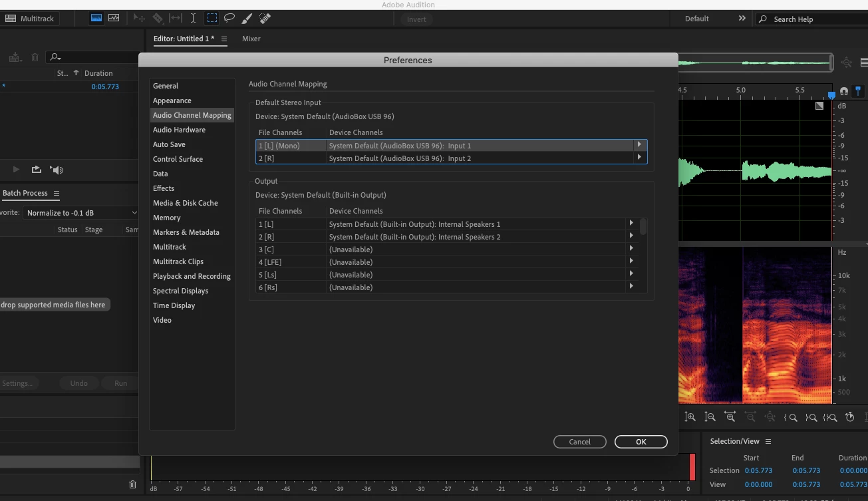Open device menu for 1 [L] (Mono) input
The image size is (868, 501).
(639, 145)
